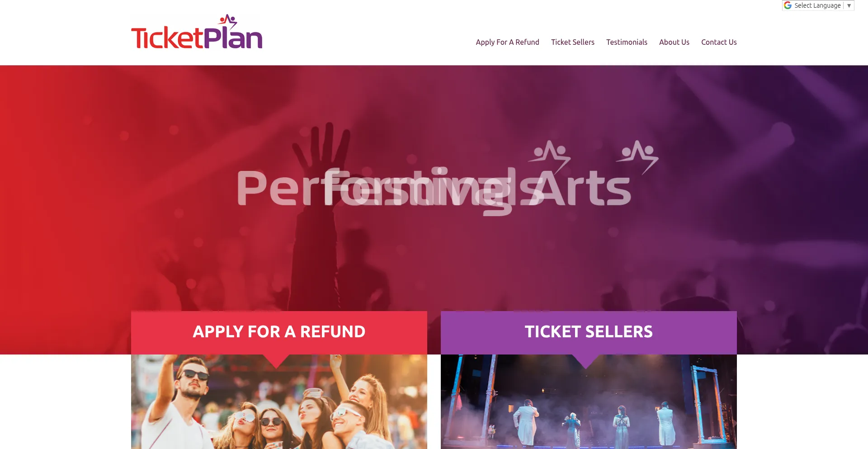Go to Ticket Sellers in the top navigation
The height and width of the screenshot is (449, 868).
click(572, 42)
